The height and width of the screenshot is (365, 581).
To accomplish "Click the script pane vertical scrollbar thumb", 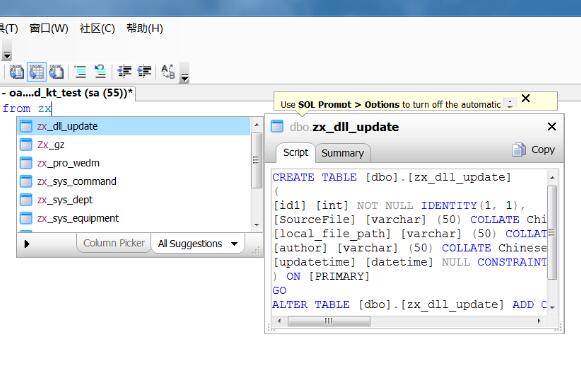I will pos(552,233).
